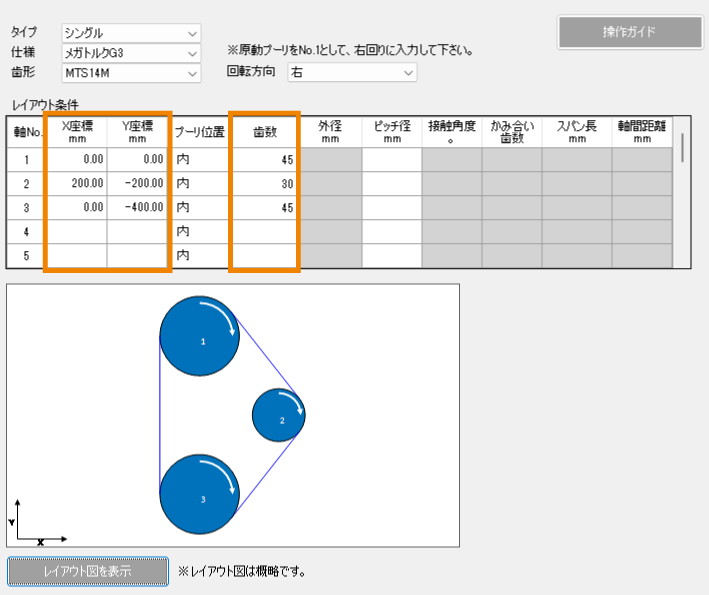Select プーリ位置 cell 内 in row 2
Screen dimensions: 709x595
[200, 183]
